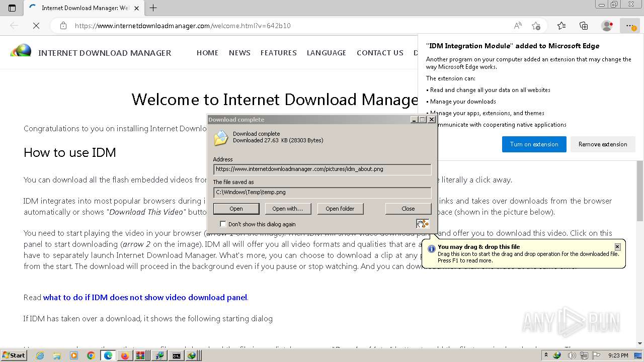Click the Firefox taskbar running-program icon
The image size is (644, 362).
click(125, 355)
